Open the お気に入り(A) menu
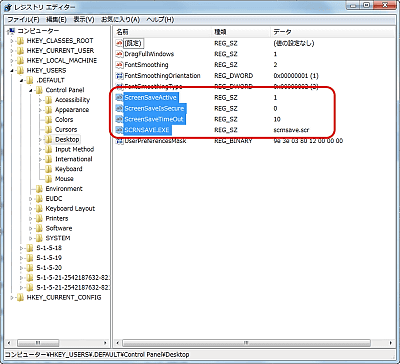 120,20
